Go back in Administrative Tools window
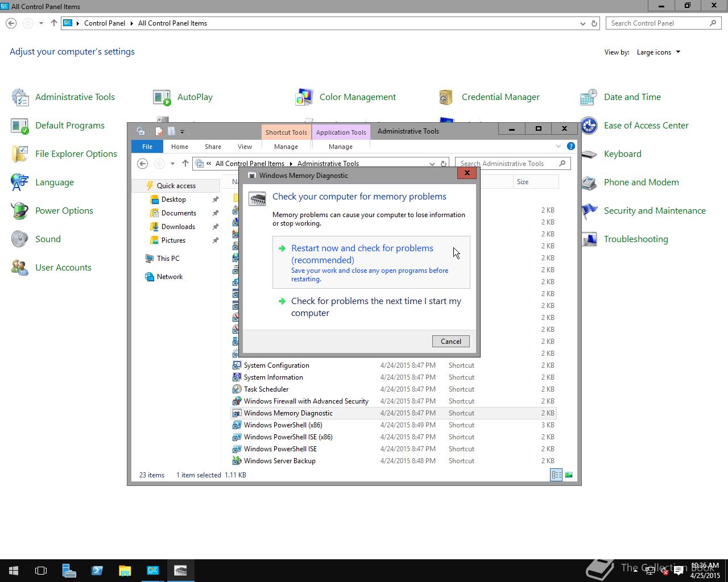This screenshot has height=582, width=728. (x=142, y=164)
